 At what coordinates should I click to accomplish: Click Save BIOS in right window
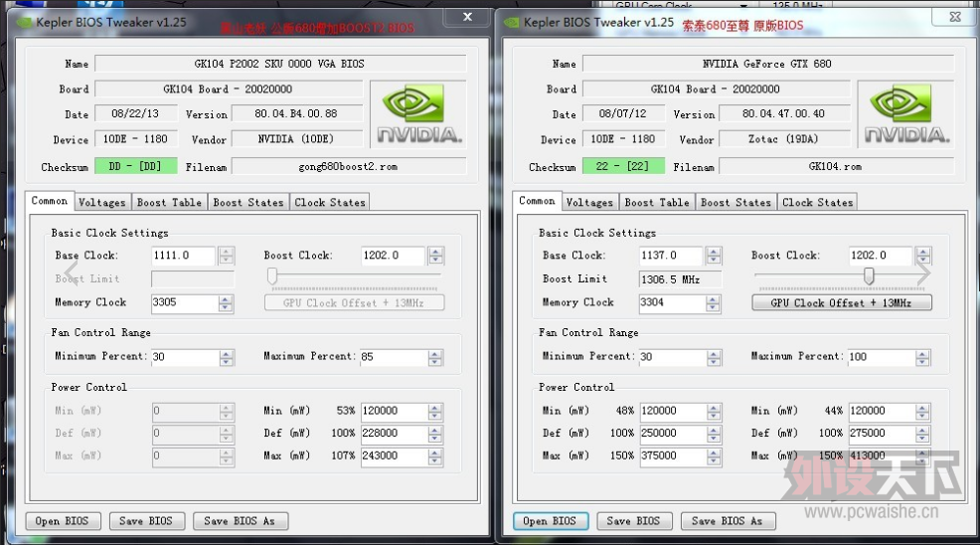pyautogui.click(x=633, y=520)
